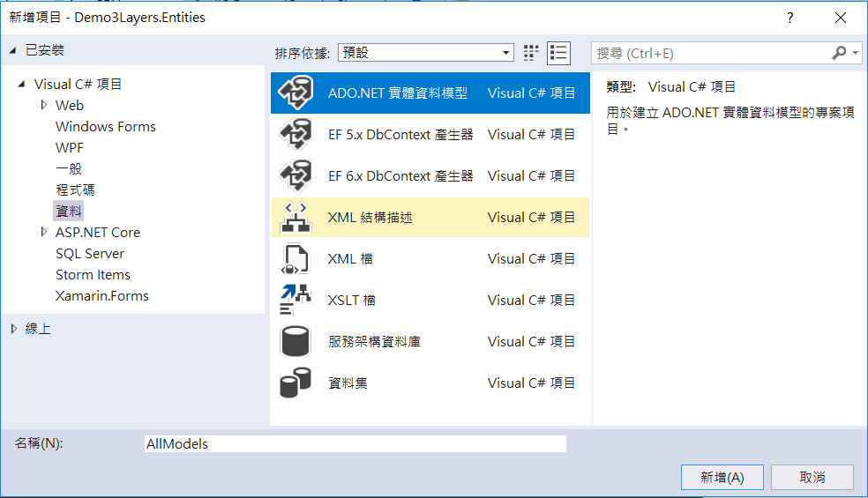Choose the XML 檔 template icon

[x=296, y=258]
